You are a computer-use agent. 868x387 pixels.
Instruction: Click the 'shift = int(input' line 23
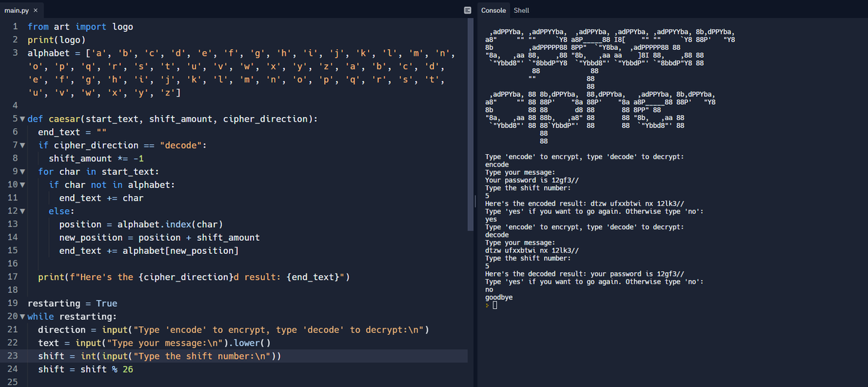click(x=159, y=356)
